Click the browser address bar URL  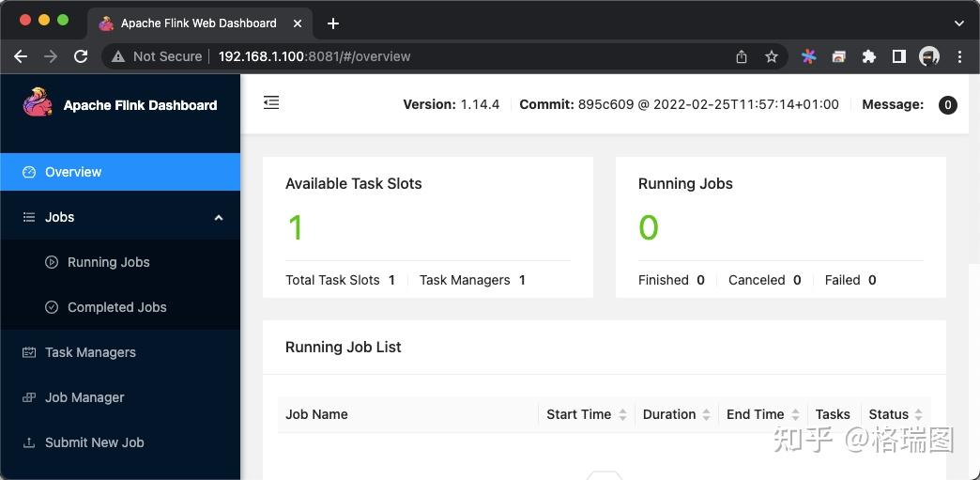point(314,56)
